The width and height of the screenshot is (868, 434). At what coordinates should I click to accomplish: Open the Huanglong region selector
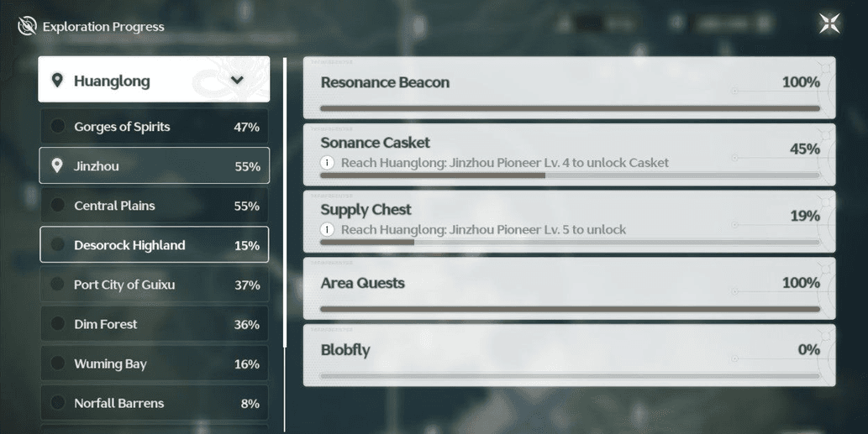(x=154, y=79)
